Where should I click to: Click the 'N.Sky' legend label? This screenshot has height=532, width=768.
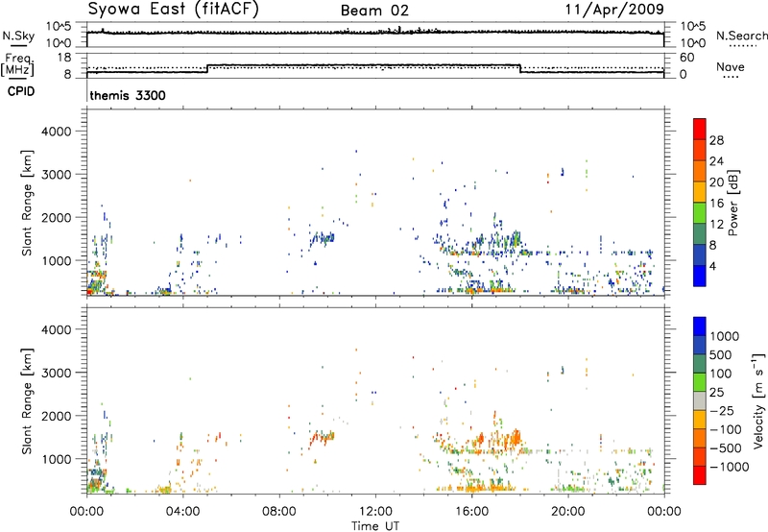(x=18, y=36)
